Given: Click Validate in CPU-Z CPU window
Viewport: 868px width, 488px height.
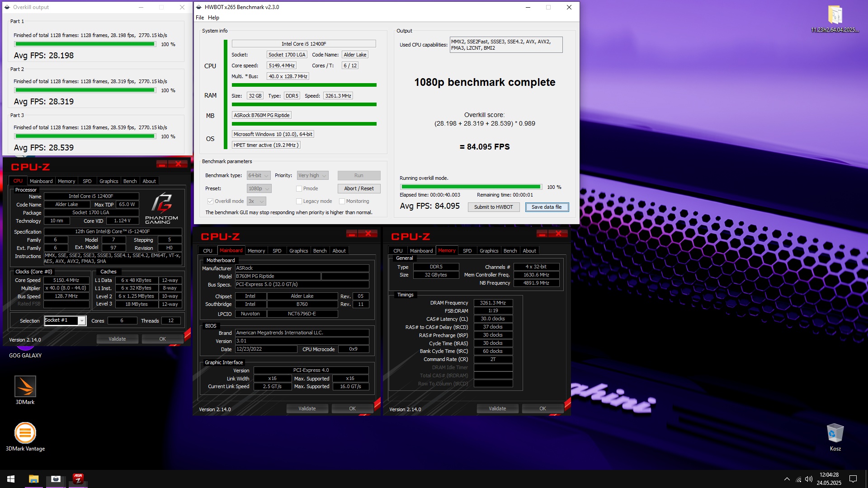Looking at the screenshot, I should 117,339.
